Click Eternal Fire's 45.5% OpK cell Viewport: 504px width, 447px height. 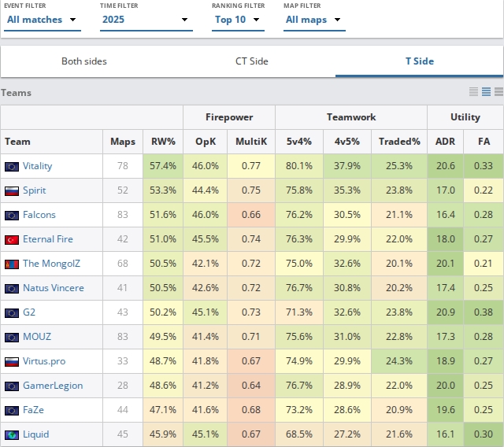[206, 239]
